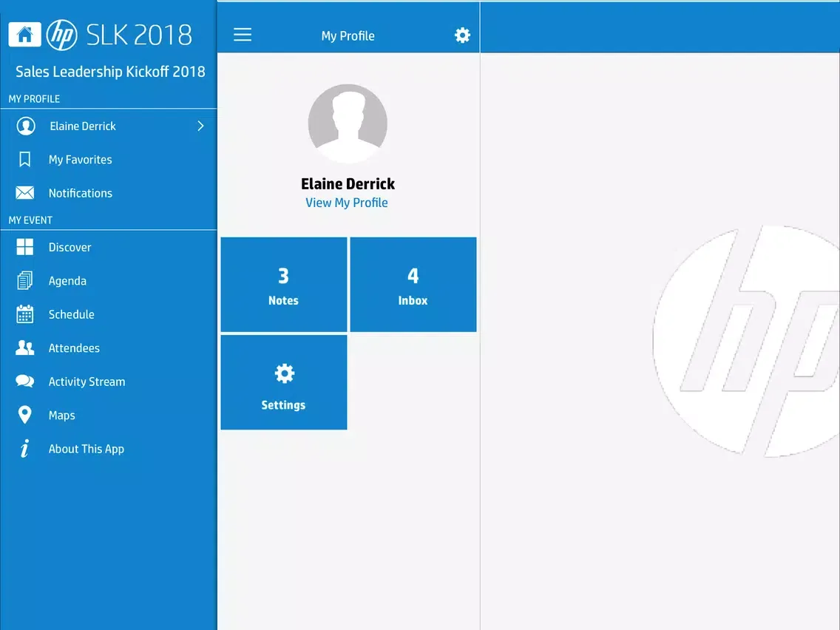
Task: Click the profile avatar picture
Action: [x=348, y=123]
